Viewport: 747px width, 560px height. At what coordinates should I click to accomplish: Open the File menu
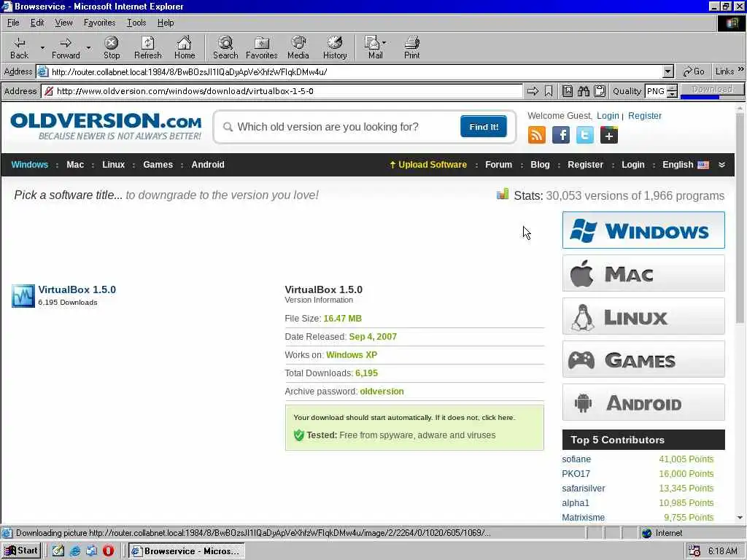pyautogui.click(x=13, y=23)
